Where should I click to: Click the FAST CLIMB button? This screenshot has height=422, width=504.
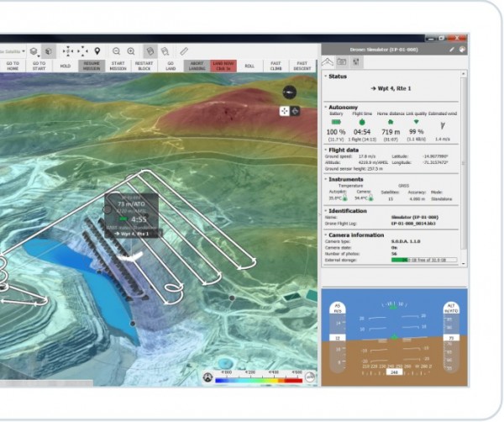pos(276,66)
